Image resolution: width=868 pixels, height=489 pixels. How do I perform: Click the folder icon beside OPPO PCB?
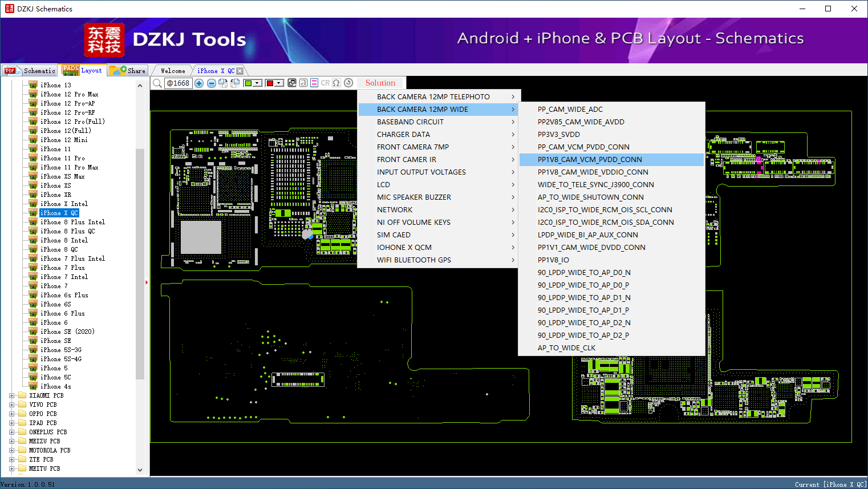(22, 414)
